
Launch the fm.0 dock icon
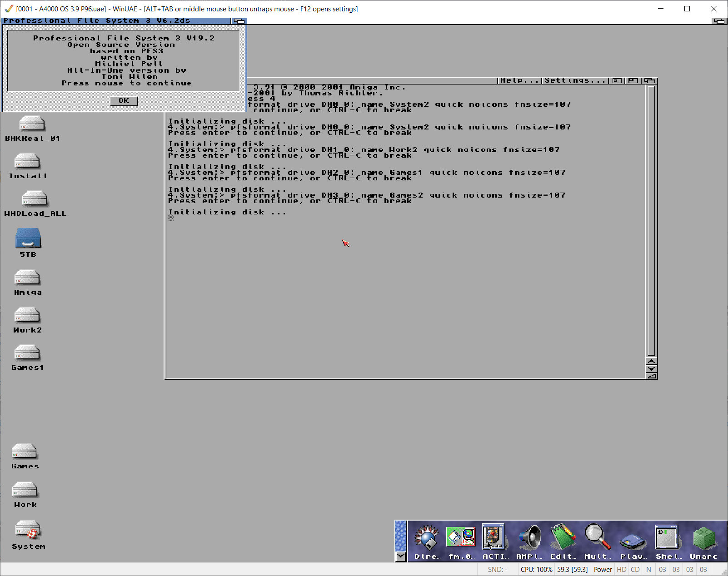(x=461, y=537)
